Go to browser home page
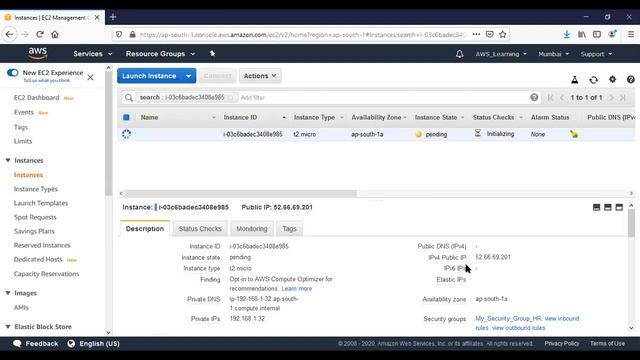Image resolution: width=640 pixels, height=360 pixels. [55, 34]
